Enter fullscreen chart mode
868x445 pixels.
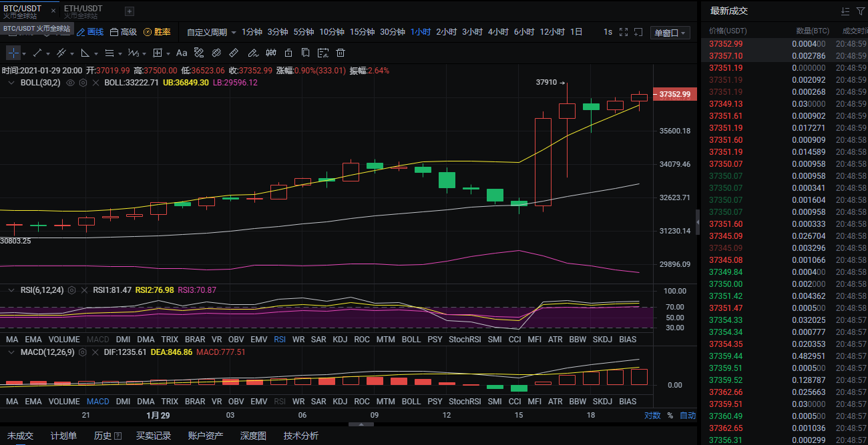pos(624,32)
